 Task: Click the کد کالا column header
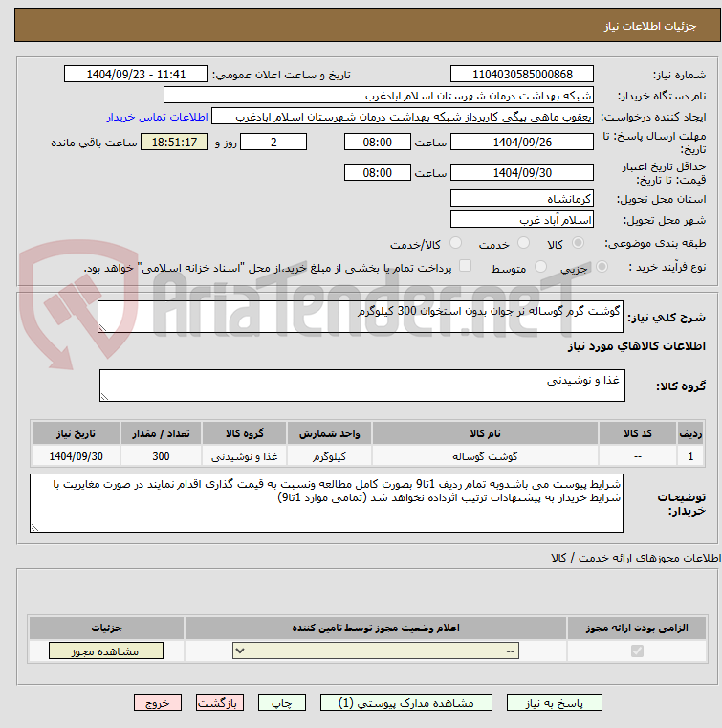tap(638, 433)
